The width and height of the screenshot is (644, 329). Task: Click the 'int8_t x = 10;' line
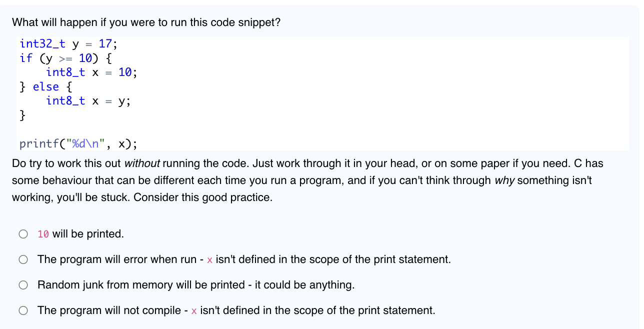(x=91, y=72)
